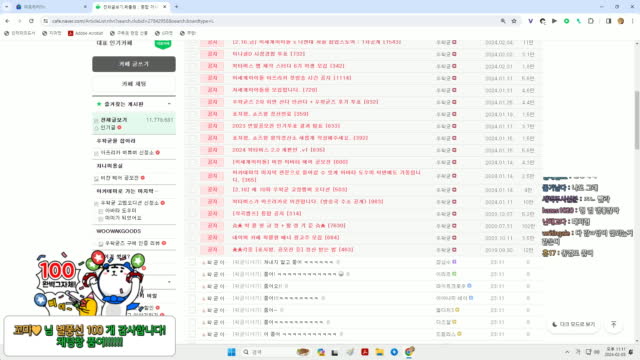Show hidden tray icons chevron
The width and height of the screenshot is (640, 360).
pos(567,352)
